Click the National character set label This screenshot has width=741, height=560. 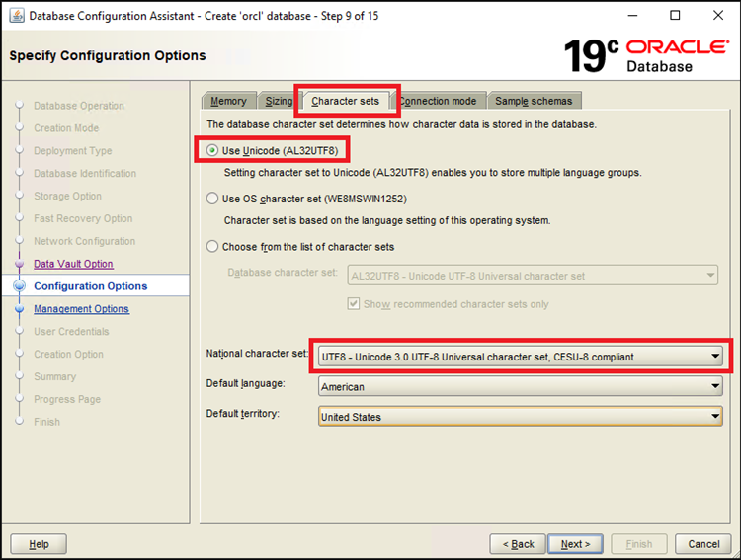257,354
